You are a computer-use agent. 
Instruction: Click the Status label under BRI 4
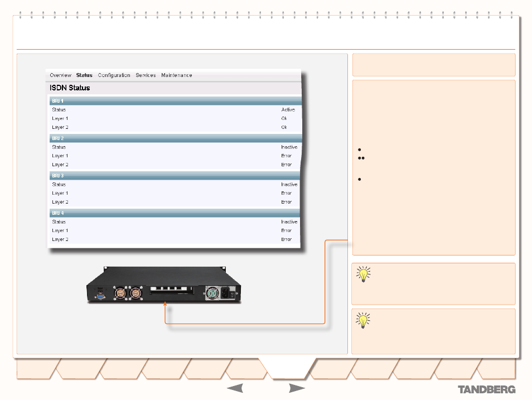click(x=59, y=221)
